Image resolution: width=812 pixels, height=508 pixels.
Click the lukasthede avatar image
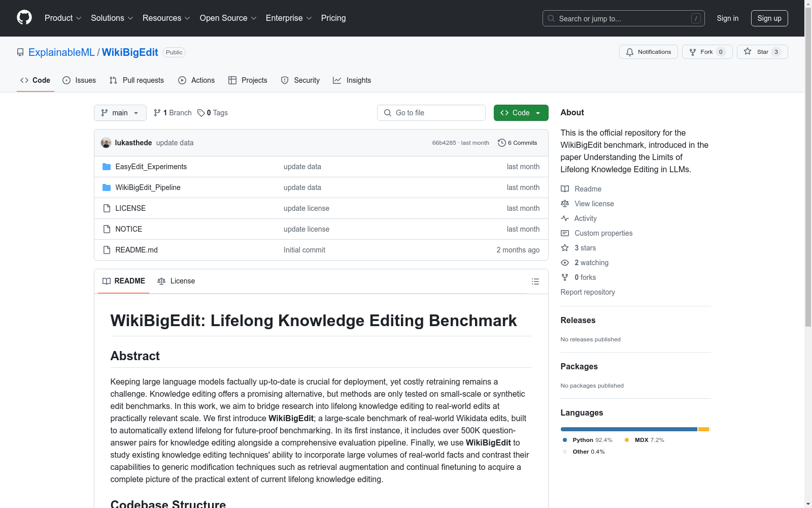click(106, 143)
